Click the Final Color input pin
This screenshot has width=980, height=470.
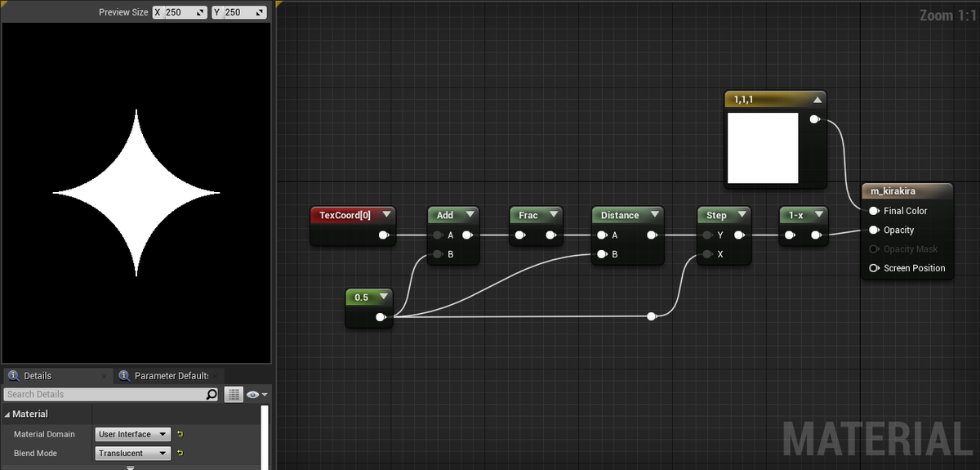pos(874,211)
